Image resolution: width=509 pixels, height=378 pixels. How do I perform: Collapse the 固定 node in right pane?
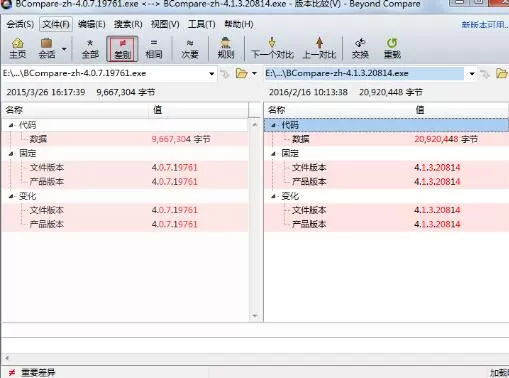pos(273,154)
